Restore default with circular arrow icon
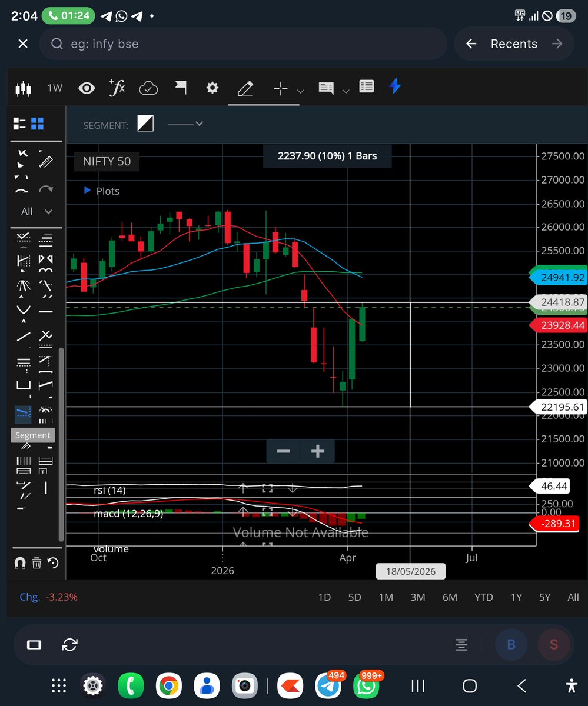This screenshot has height=706, width=588. pyautogui.click(x=53, y=563)
